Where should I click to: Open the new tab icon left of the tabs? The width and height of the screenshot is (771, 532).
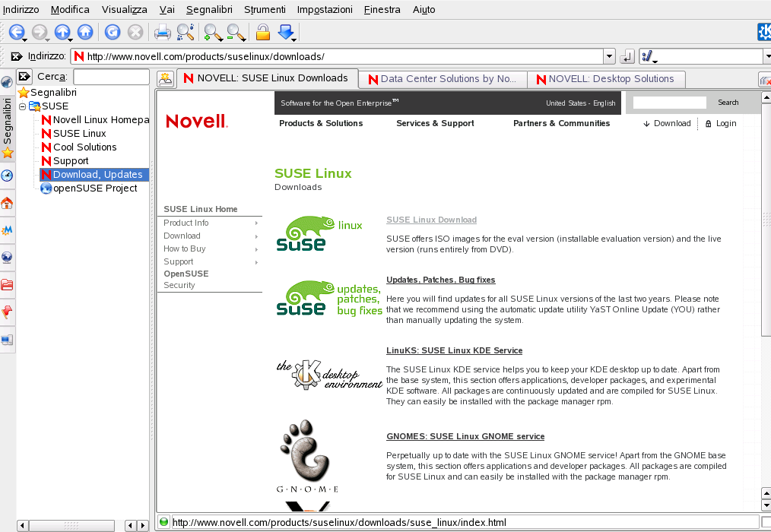pyautogui.click(x=165, y=79)
